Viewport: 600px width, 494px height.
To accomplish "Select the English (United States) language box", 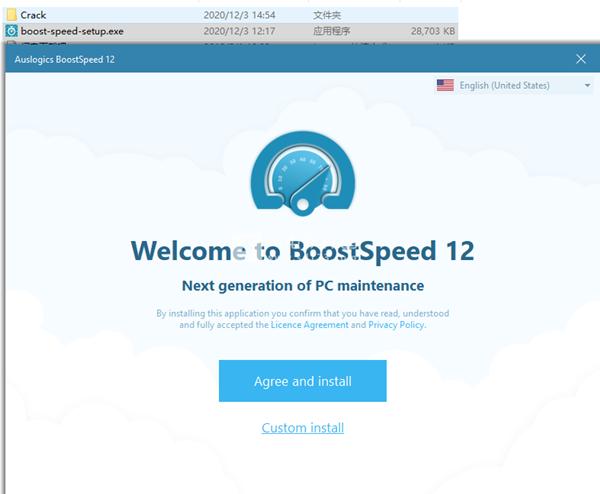I will coord(514,85).
